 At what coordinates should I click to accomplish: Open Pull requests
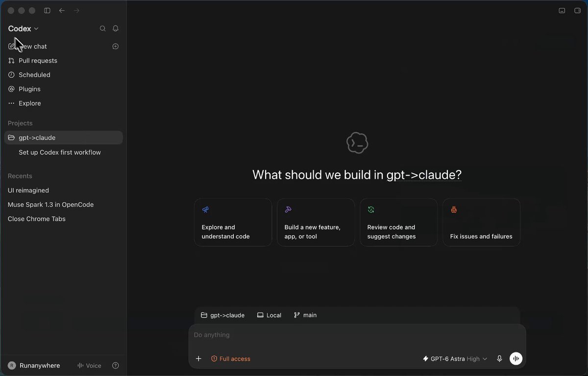[63, 61]
